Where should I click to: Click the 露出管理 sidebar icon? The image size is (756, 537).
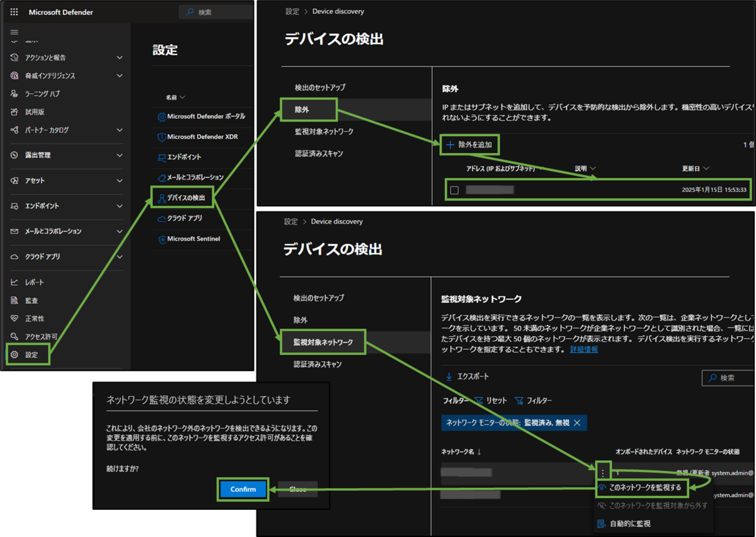[x=14, y=155]
